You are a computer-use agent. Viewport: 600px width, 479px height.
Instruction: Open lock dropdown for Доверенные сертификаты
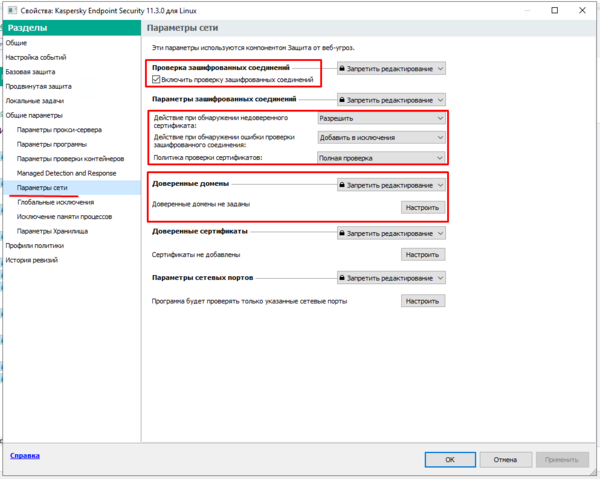coord(391,233)
